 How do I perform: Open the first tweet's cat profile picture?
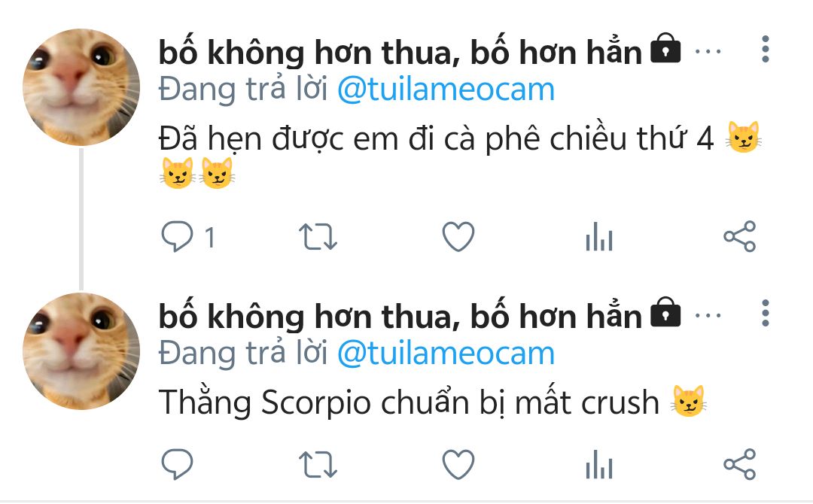pyautogui.click(x=81, y=87)
